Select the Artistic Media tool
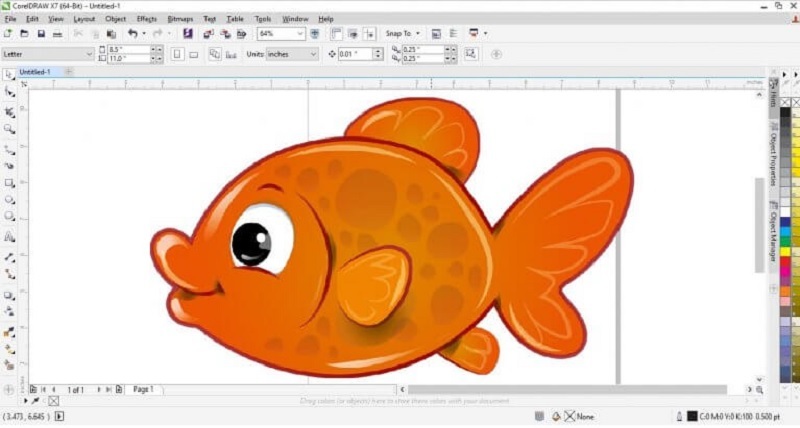 click(x=9, y=166)
